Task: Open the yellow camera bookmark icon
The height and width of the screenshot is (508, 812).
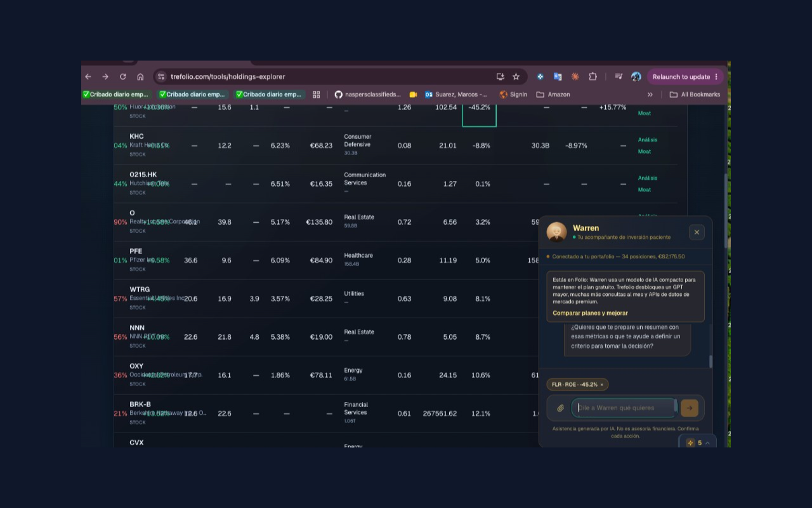Action: tap(413, 95)
